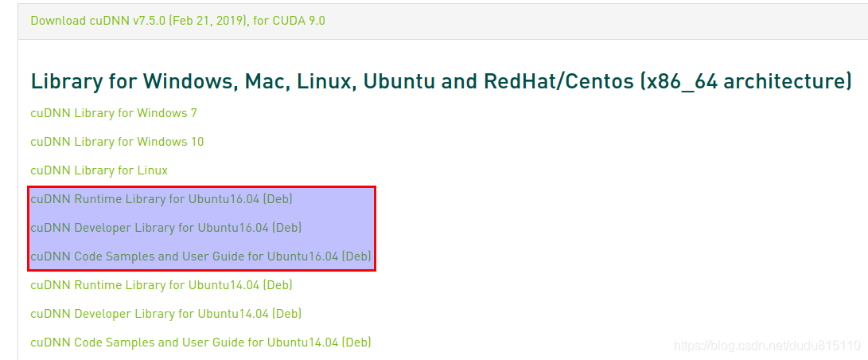Get cuDNN Code Samples and User Guide Ubuntu16.04
868x360 pixels.
pyautogui.click(x=200, y=256)
